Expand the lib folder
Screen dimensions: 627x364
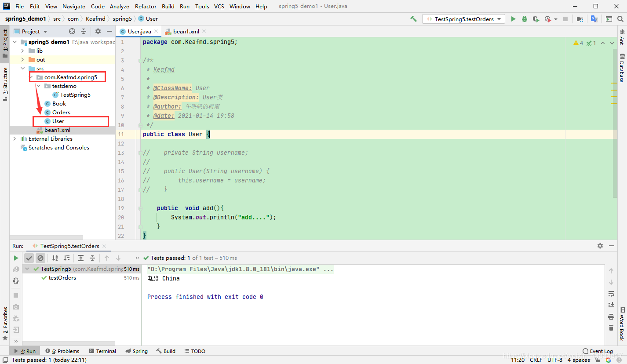pos(23,51)
